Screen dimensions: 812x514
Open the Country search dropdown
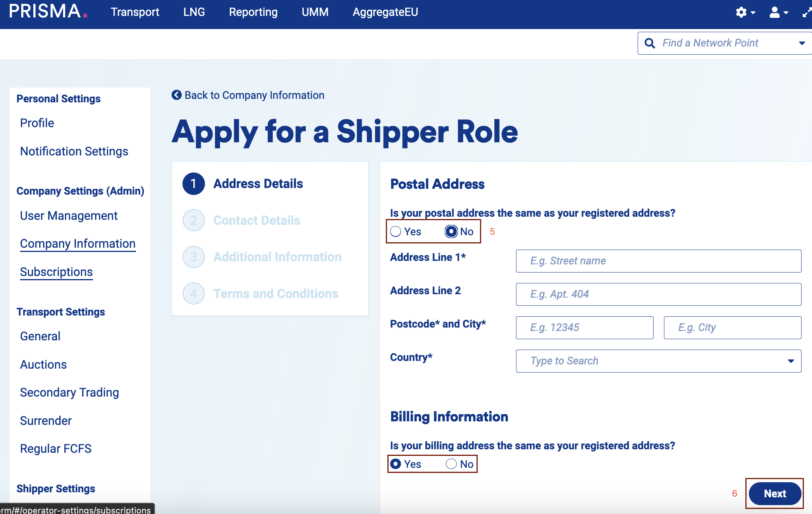[x=791, y=361]
